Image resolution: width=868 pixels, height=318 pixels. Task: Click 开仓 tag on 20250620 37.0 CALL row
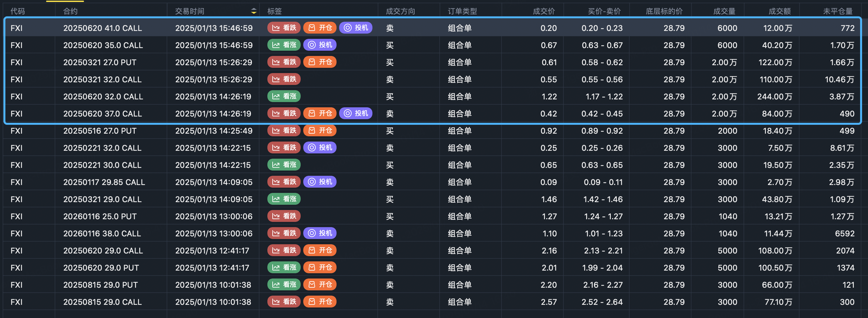coord(320,113)
